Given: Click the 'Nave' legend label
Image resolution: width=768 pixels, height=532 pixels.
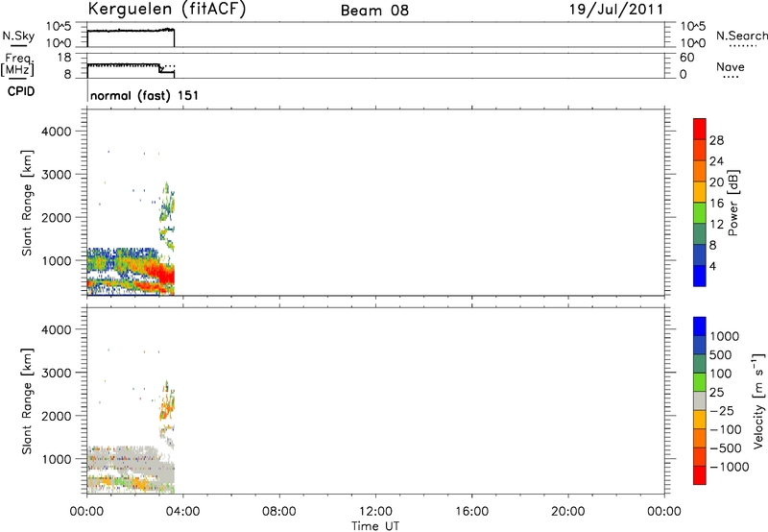Looking at the screenshot, I should (x=731, y=66).
